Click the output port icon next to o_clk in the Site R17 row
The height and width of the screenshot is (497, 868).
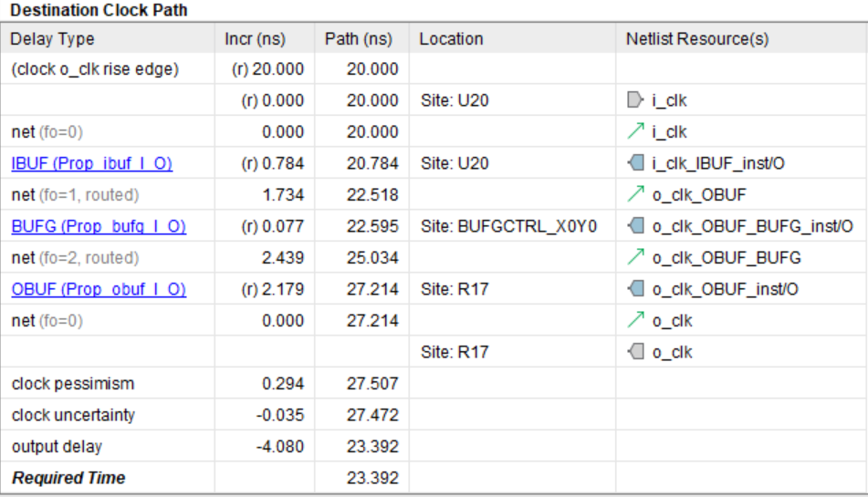(x=636, y=352)
